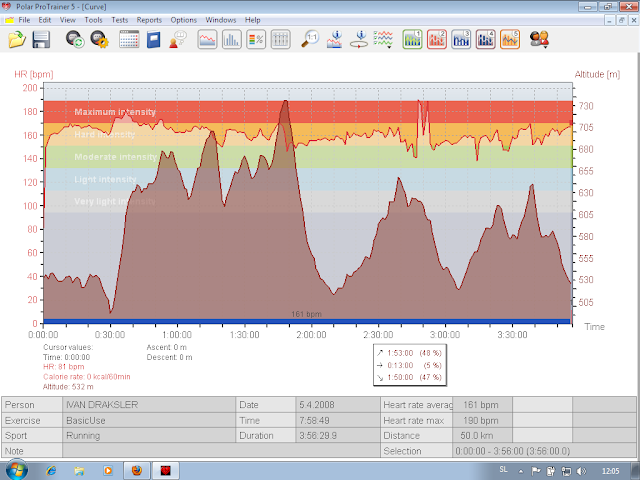Click the distance value 50.0 km
The height and width of the screenshot is (480, 640).
(482, 436)
